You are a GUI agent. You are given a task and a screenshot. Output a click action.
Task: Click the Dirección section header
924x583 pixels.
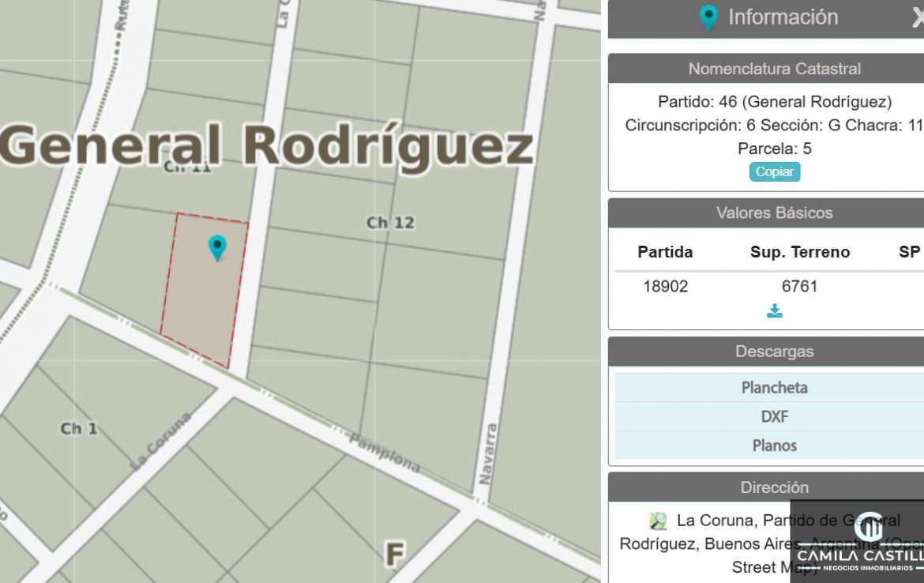[774, 487]
